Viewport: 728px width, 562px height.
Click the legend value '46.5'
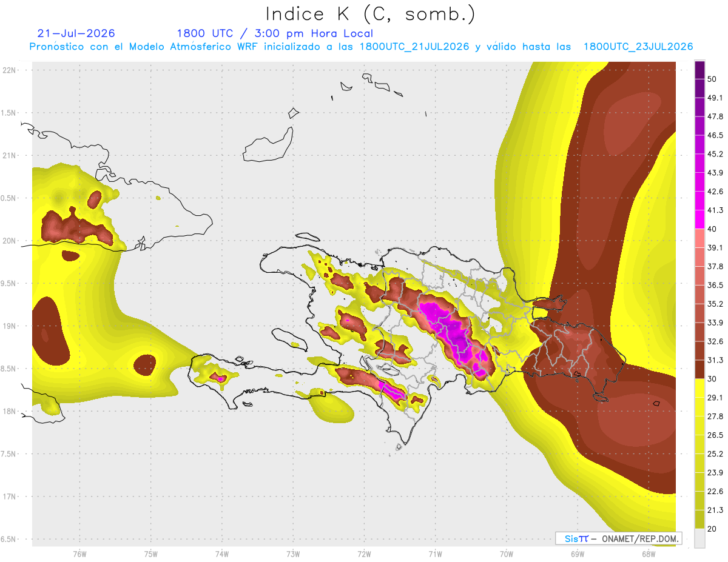(715, 135)
